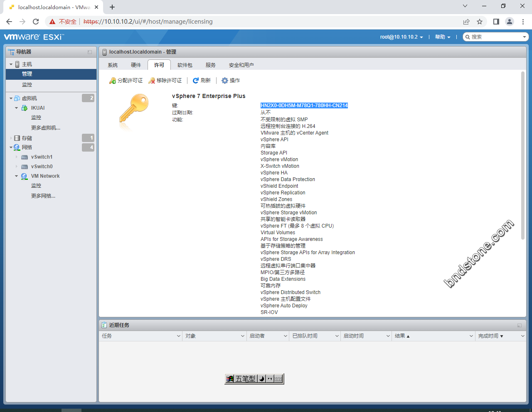The width and height of the screenshot is (532, 412).
Task: Minimize the Recent Tasks panel
Action: pyautogui.click(x=520, y=325)
